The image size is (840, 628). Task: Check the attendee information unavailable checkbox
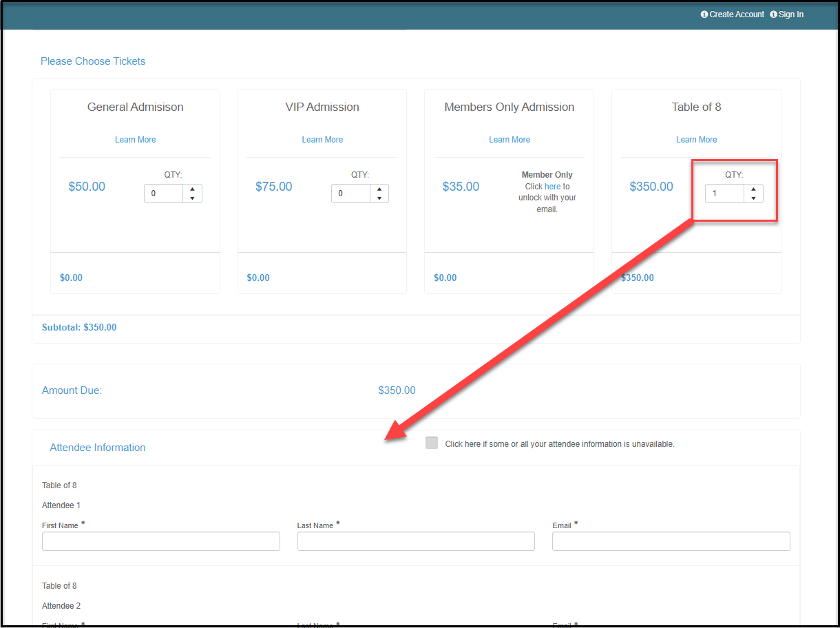pyautogui.click(x=432, y=443)
